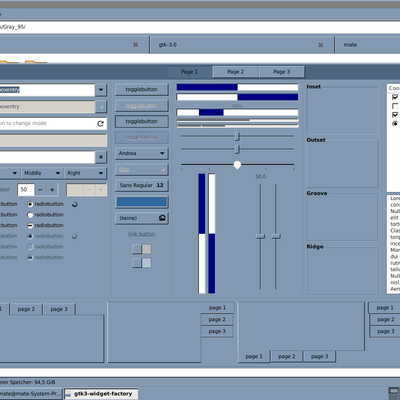Click the progress bar labeled 50%
The image size is (400, 400).
[237, 97]
